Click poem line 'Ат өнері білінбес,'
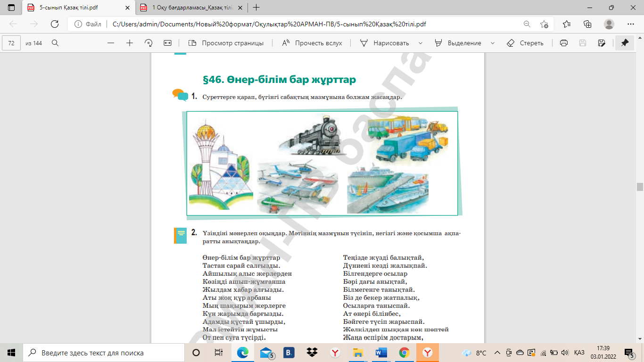Screen dimensions: 644x362 tap(372, 314)
